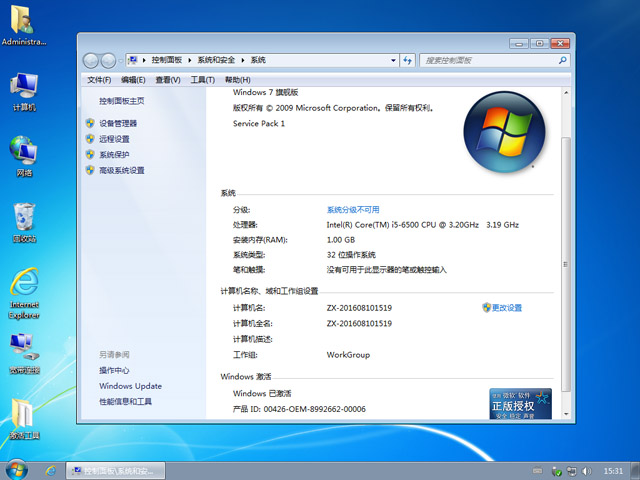This screenshot has width=640, height=480.
Task: Click the scrollbar down arrow in the System window
Action: click(x=566, y=414)
